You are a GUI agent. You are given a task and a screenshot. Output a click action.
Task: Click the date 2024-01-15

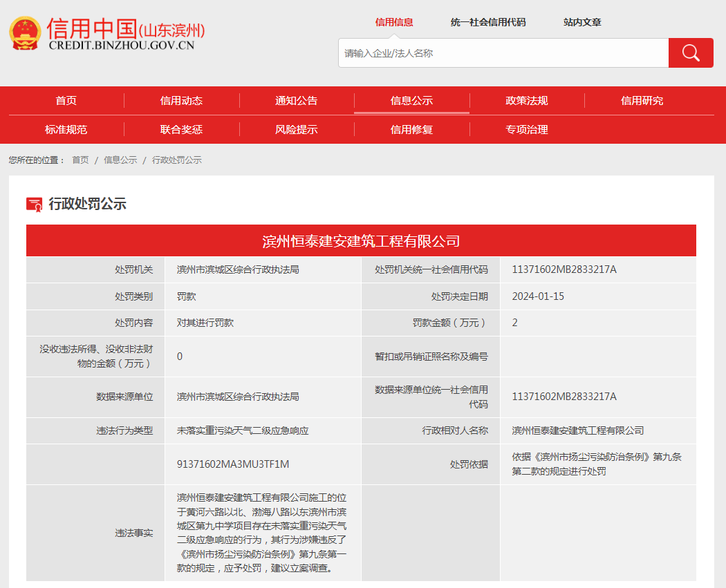click(538, 296)
